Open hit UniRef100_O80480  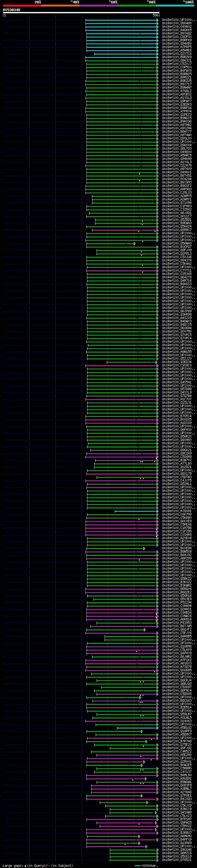pyautogui.click(x=177, y=24)
